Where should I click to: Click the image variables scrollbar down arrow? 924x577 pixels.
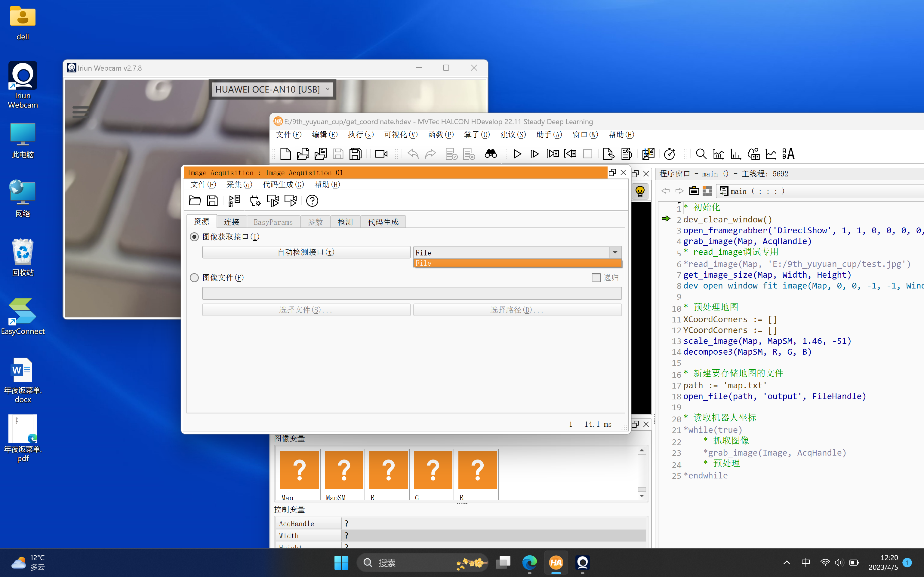pos(642,496)
